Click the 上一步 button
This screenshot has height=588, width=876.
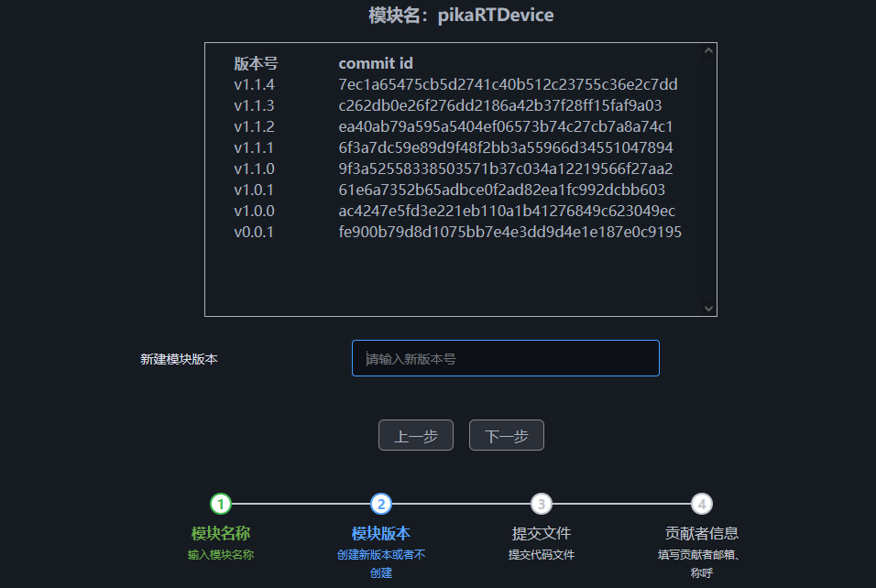click(x=415, y=434)
